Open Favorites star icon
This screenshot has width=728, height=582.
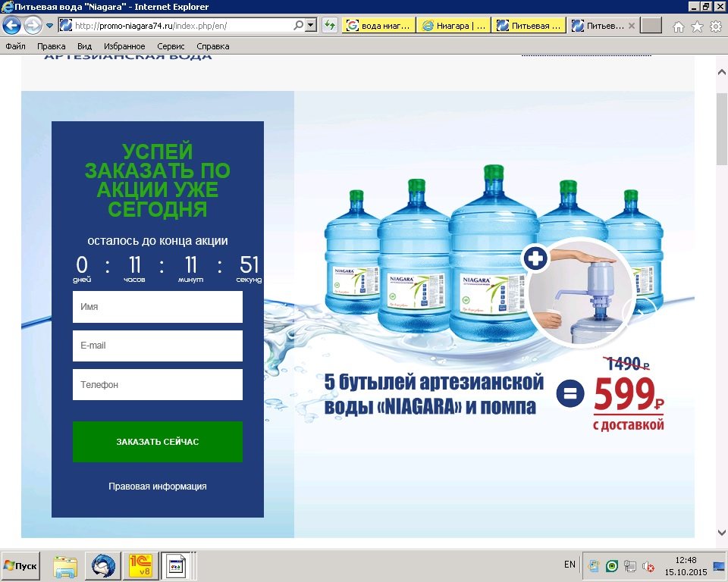tap(697, 27)
